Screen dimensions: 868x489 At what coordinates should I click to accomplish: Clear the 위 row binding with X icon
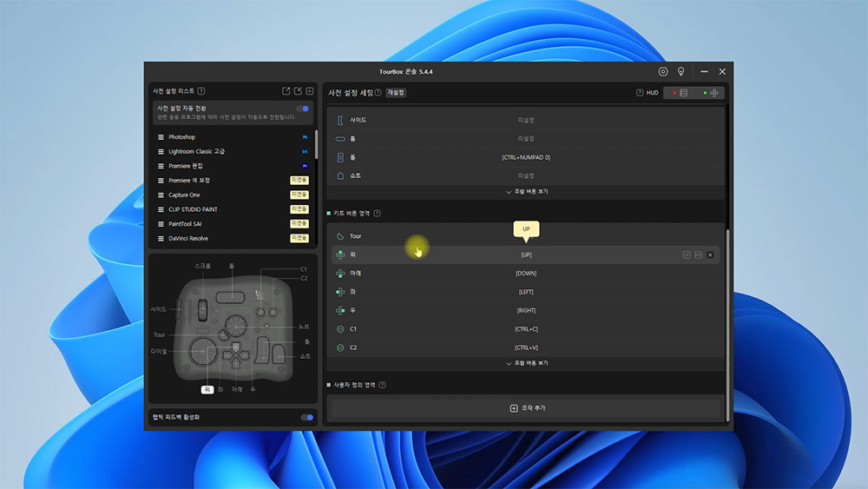pos(710,254)
